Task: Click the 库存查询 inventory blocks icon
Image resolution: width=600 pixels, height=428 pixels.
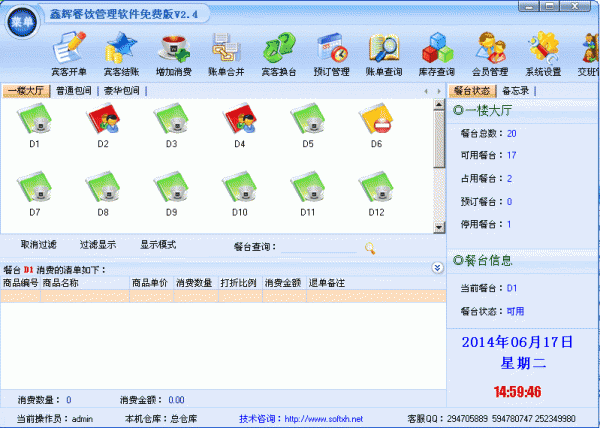Action: tap(437, 54)
